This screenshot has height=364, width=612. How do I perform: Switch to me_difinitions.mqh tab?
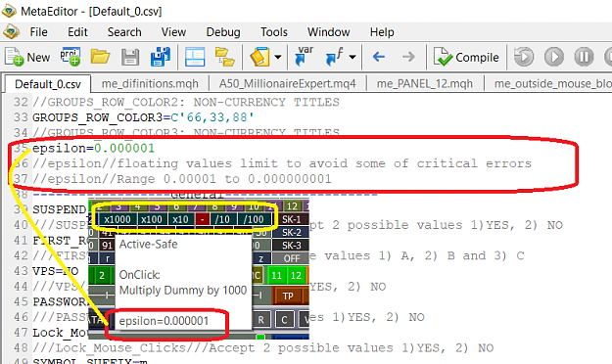pos(150,83)
